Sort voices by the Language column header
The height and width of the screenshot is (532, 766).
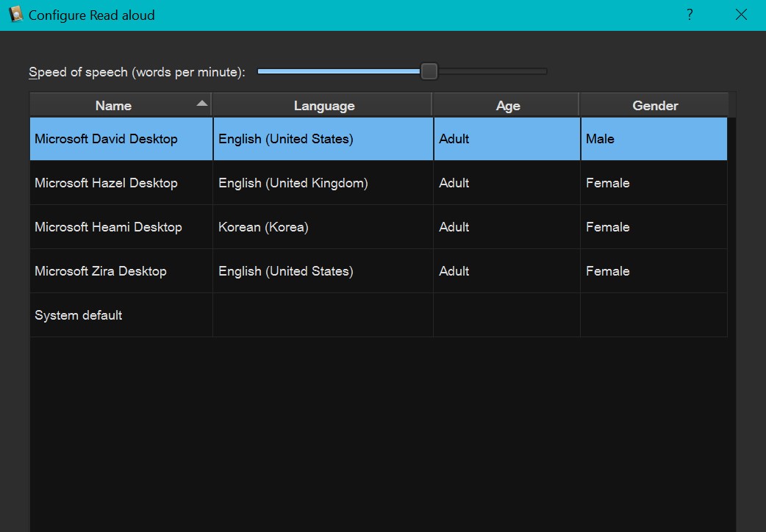tap(323, 106)
